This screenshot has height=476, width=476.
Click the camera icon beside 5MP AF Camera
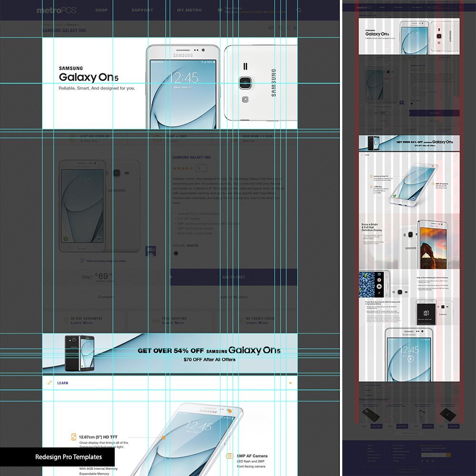click(x=229, y=456)
